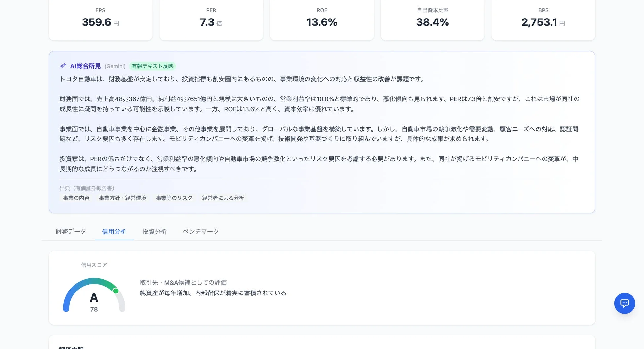
Task: Switch to the 財務データ tab
Action: [70, 231]
